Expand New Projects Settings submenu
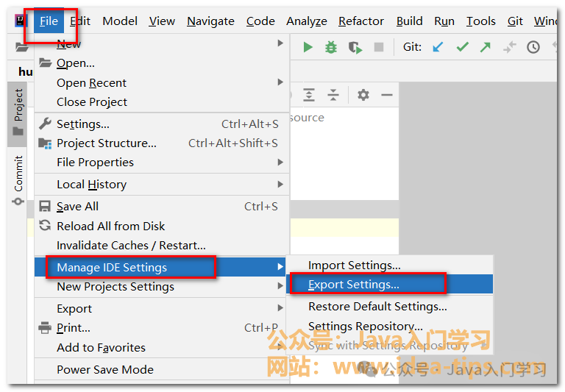 (x=160, y=286)
